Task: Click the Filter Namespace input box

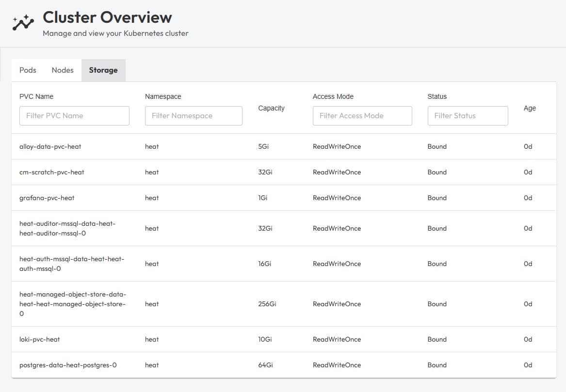Action: point(194,116)
